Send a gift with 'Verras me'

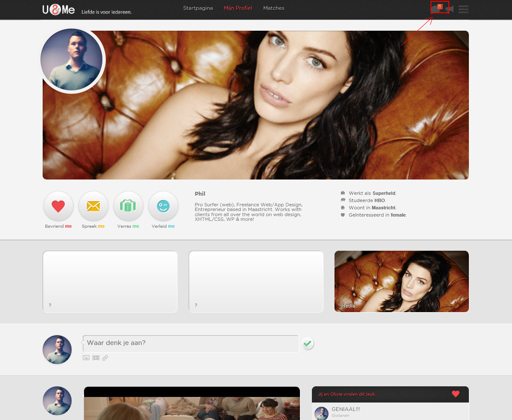[128, 206]
